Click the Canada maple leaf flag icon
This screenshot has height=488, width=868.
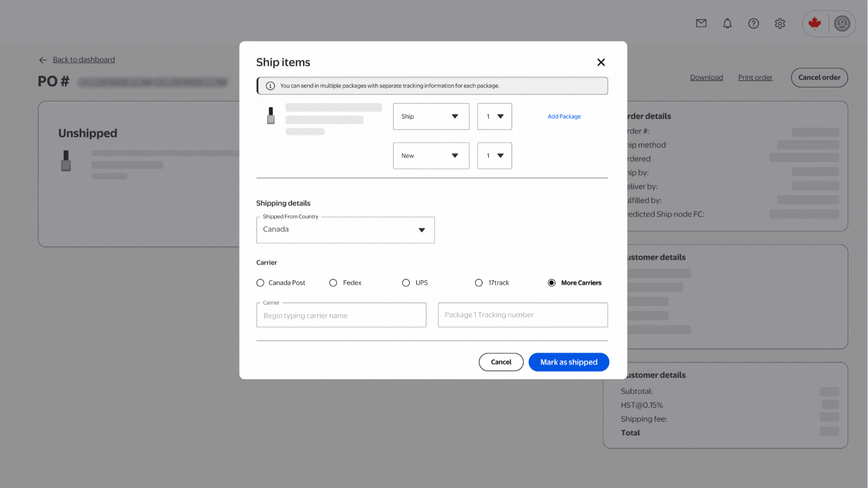point(815,23)
